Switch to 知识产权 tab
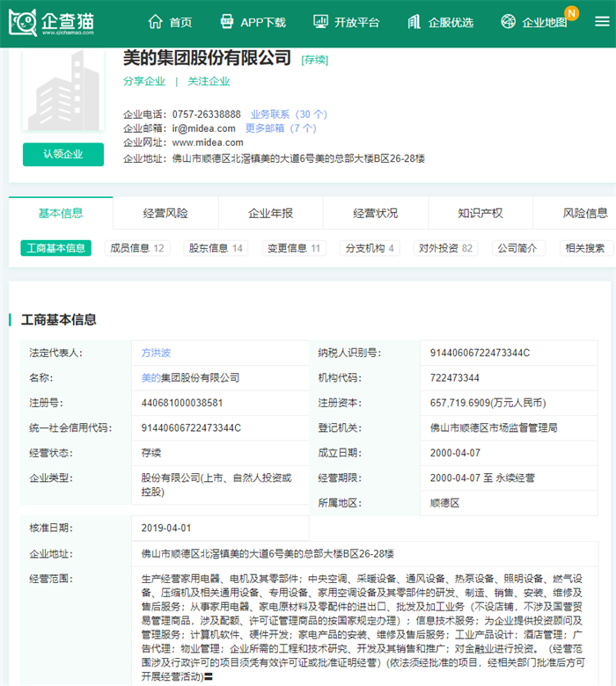This screenshot has width=616, height=686. point(480,213)
